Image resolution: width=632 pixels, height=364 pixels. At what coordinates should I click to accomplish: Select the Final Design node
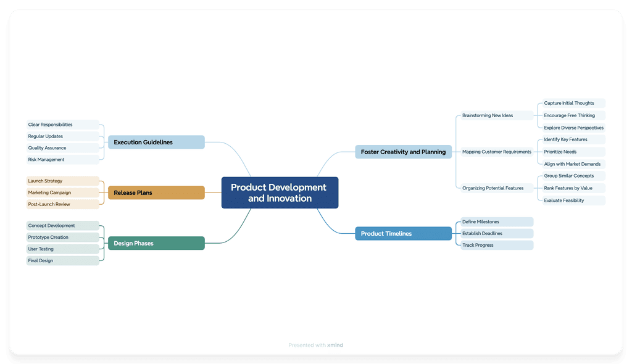tap(39, 260)
